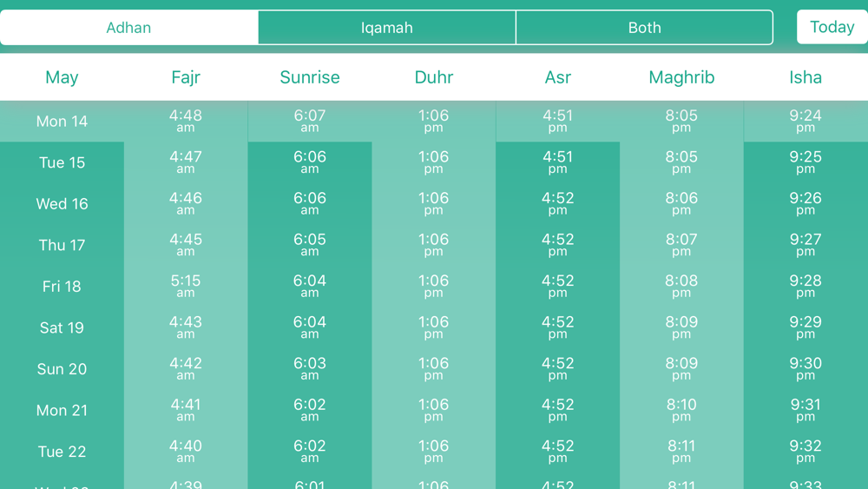Click Thu 17 Maghrib time 8:07 pm
The width and height of the screenshot is (868, 489).
[x=681, y=245]
